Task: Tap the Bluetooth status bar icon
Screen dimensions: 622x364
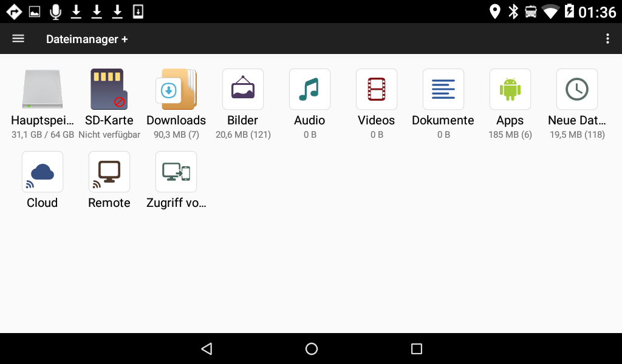Action: [513, 12]
